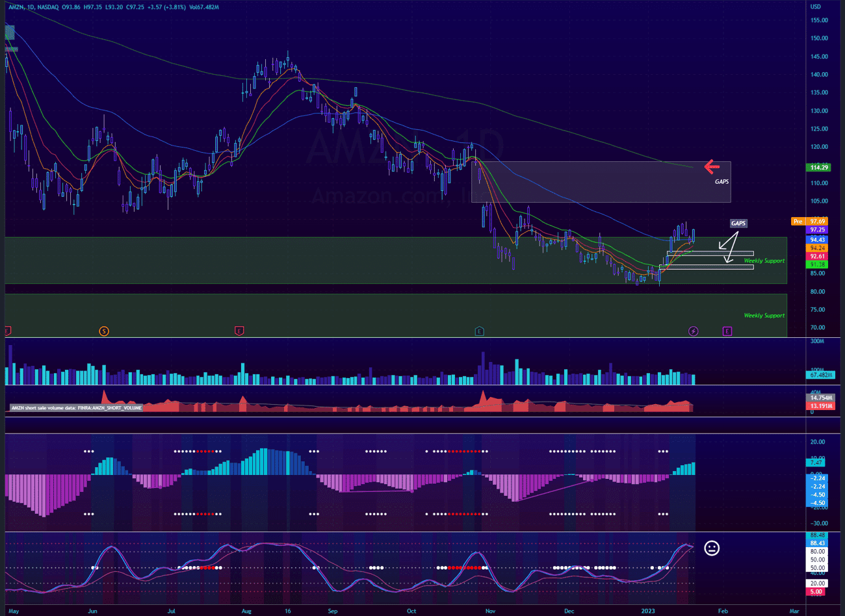
Task: Click the May label on the time axis
Action: (x=14, y=611)
